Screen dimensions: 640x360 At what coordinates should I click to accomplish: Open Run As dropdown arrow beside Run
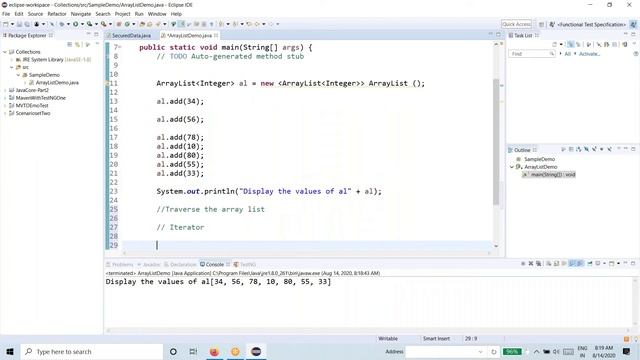pyautogui.click(x=82, y=24)
